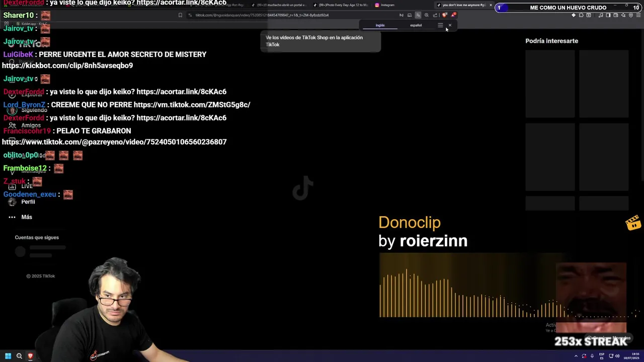Viewport: 644px width, 362px height.
Task: Open the Extensions puzzle icon
Action: tap(581, 15)
